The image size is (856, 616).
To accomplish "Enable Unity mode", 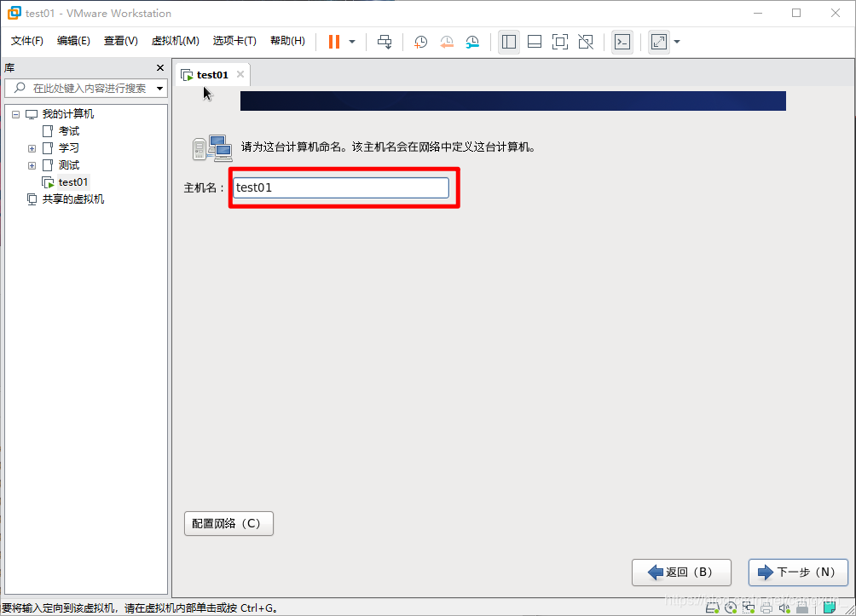I will pos(586,42).
